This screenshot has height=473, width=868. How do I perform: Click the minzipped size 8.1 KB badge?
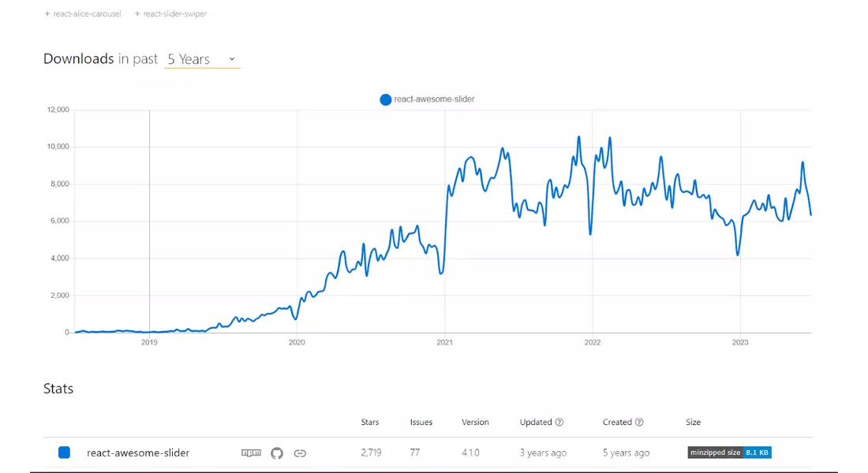[x=730, y=453]
